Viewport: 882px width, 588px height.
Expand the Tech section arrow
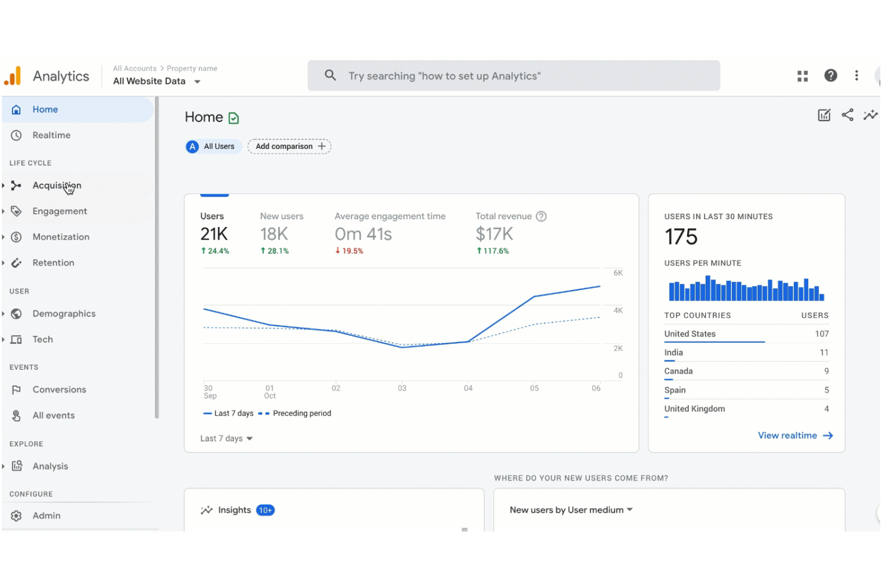(x=4, y=340)
